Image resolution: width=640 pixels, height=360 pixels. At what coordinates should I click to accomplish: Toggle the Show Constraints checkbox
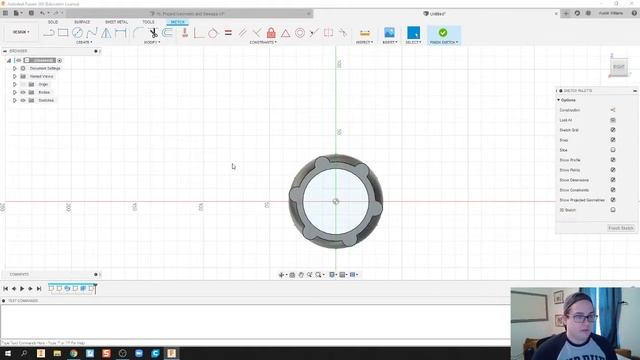(613, 190)
